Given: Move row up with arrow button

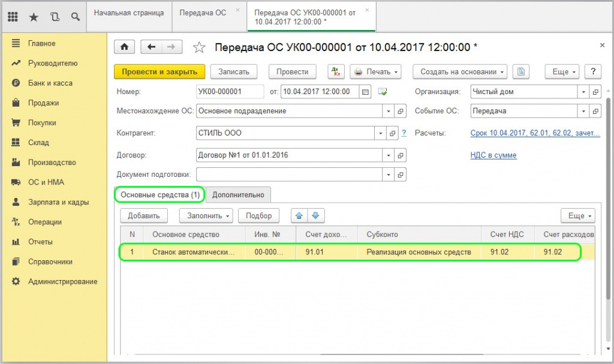Looking at the screenshot, I should point(299,216).
